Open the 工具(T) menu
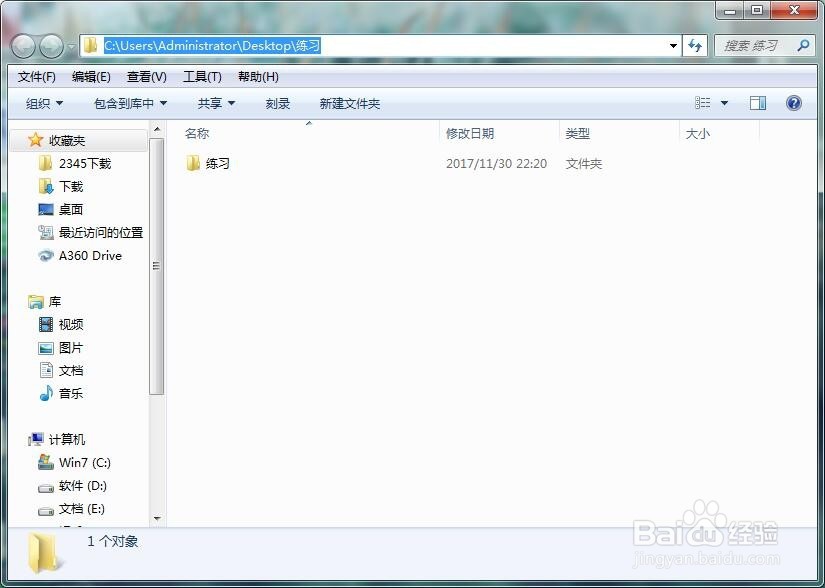 click(x=202, y=76)
